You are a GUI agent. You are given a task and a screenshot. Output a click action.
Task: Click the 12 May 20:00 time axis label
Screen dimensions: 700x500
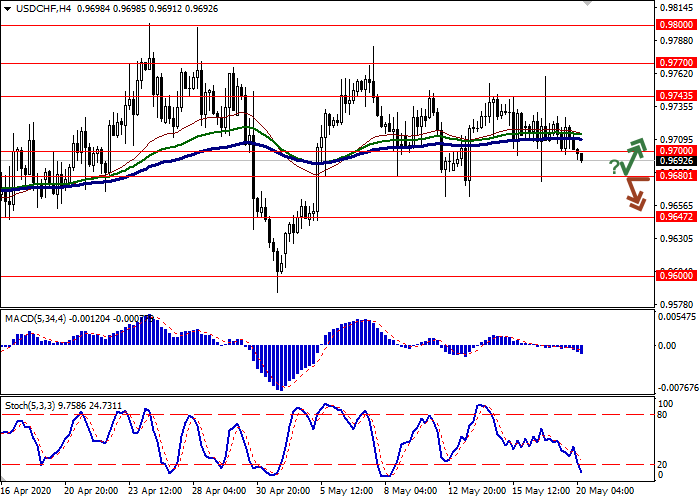point(477,492)
